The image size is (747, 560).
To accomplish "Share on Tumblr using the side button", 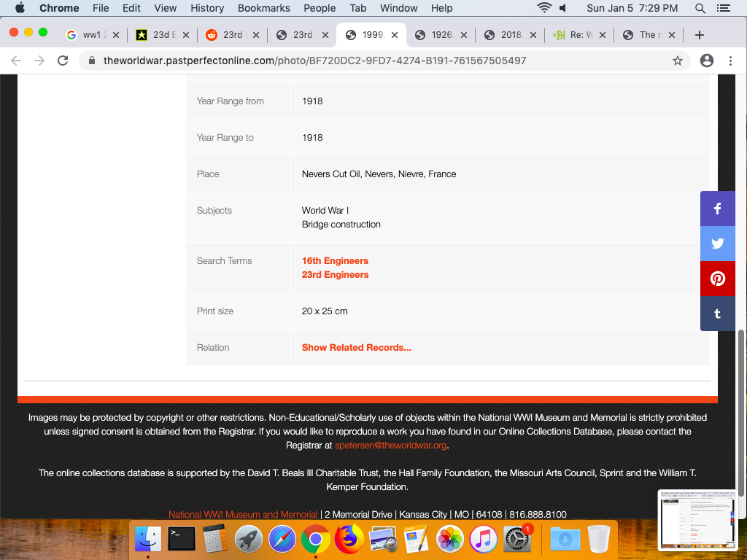I will point(717,314).
